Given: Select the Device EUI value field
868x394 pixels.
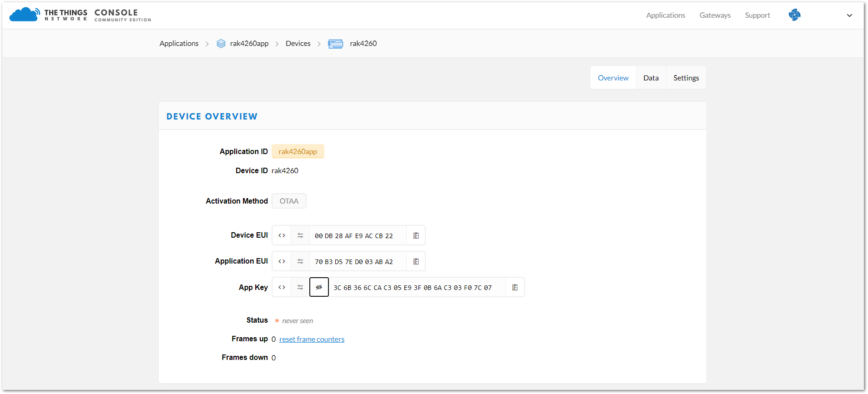Looking at the screenshot, I should coord(358,235).
